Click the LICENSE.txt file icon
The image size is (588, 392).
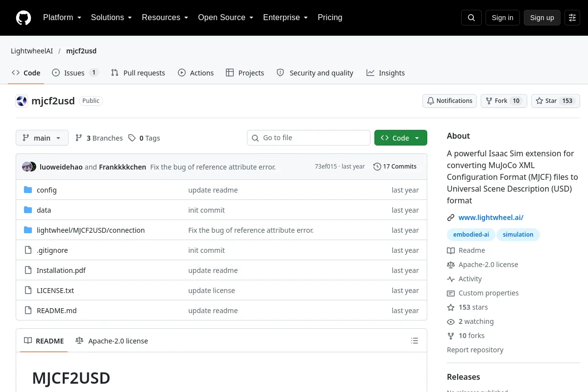[x=28, y=291]
